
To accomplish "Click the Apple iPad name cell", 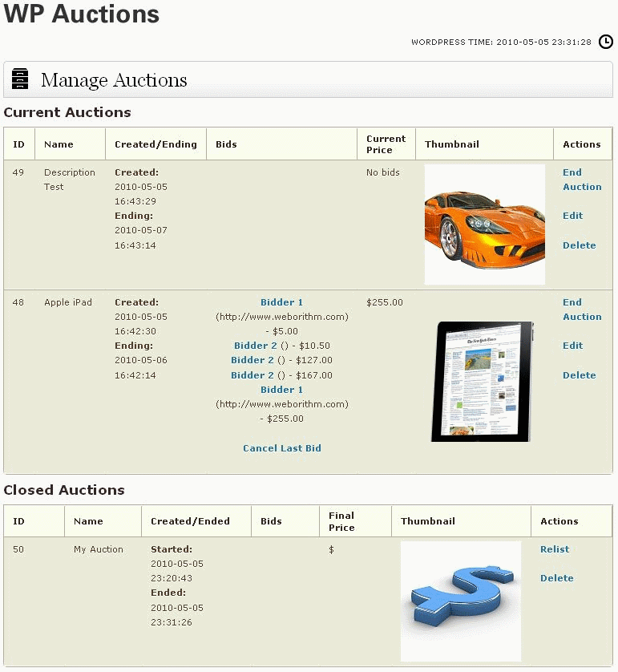I will tap(68, 302).
